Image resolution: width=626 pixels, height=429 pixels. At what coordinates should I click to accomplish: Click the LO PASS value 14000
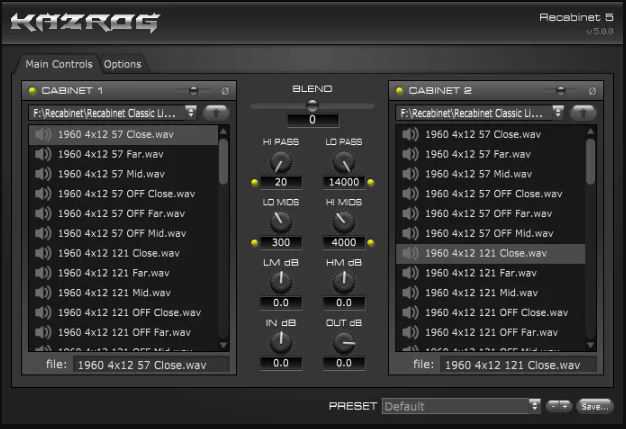344,182
